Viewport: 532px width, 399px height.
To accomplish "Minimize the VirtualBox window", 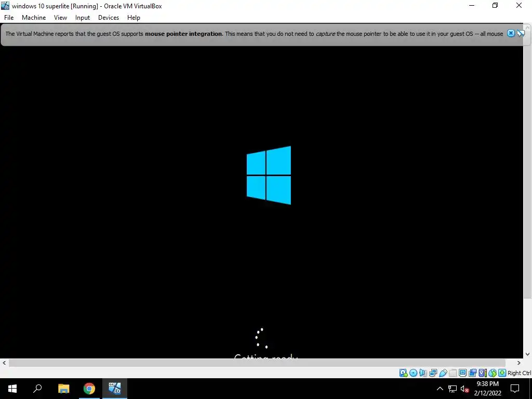I will pyautogui.click(x=472, y=6).
